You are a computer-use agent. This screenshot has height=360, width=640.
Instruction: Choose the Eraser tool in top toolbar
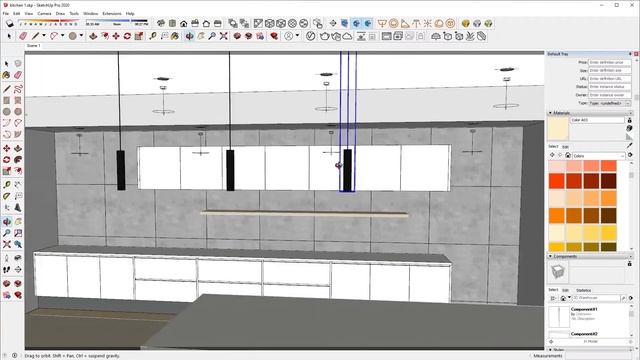coord(23,36)
